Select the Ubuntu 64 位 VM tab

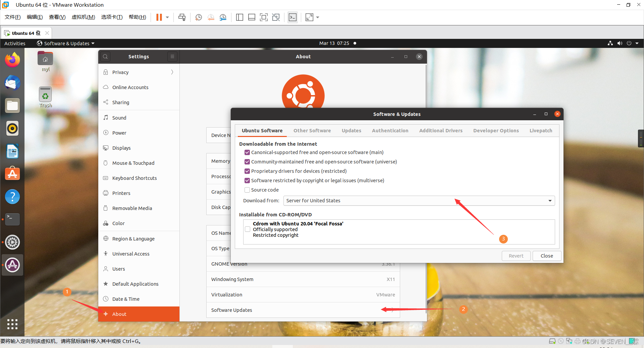[26, 33]
